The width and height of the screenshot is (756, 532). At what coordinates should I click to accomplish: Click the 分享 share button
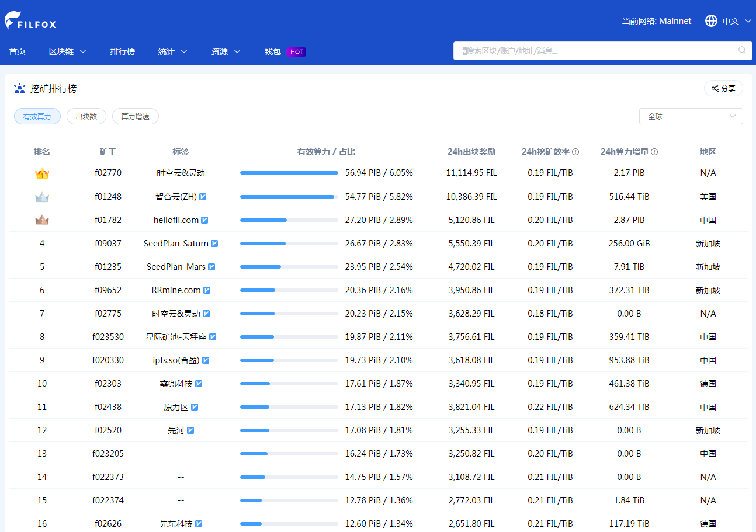(x=723, y=88)
